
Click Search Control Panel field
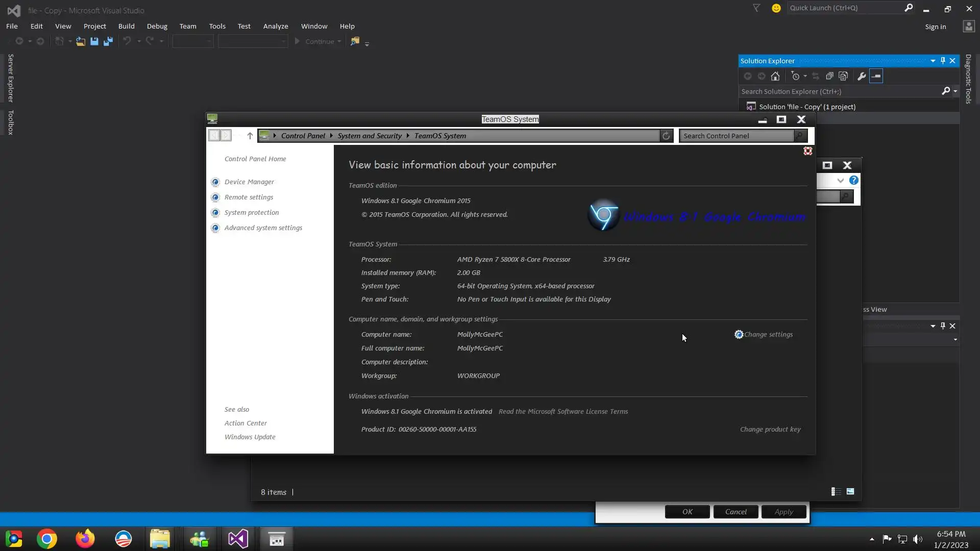point(737,136)
